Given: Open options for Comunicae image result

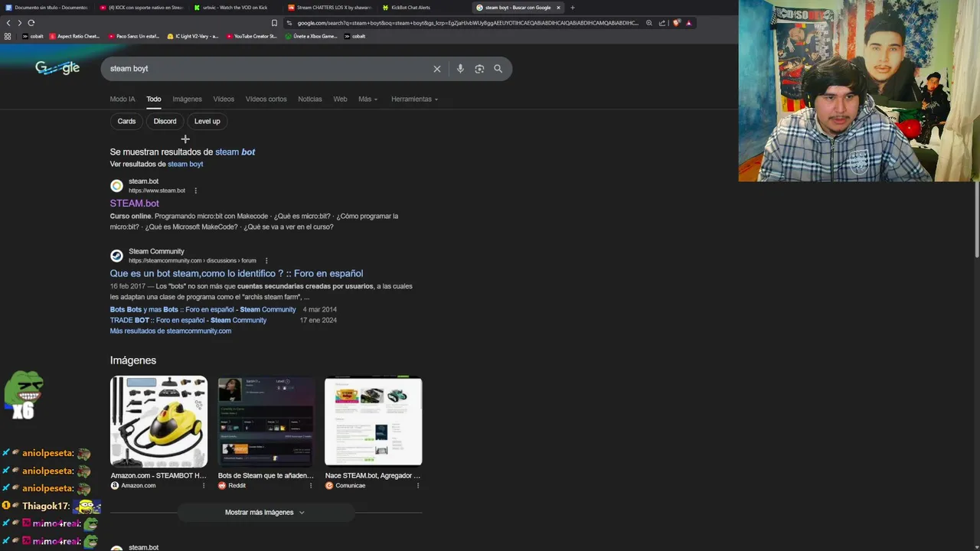Looking at the screenshot, I should [418, 485].
